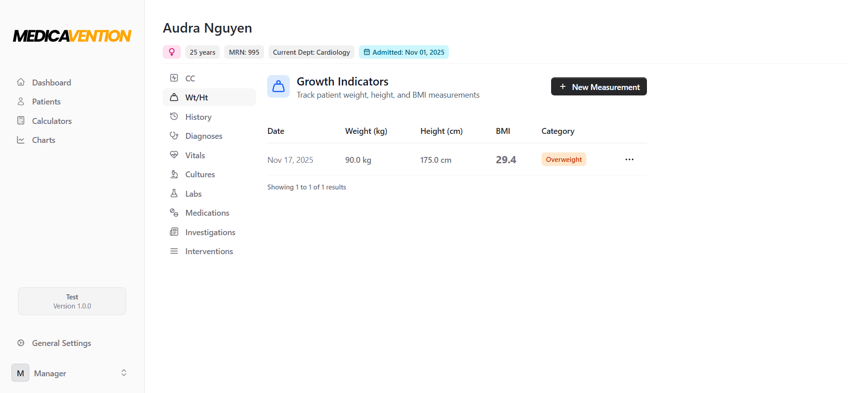Screen dimensions: 868x393
Task: Open General Settings
Action: click(x=61, y=343)
